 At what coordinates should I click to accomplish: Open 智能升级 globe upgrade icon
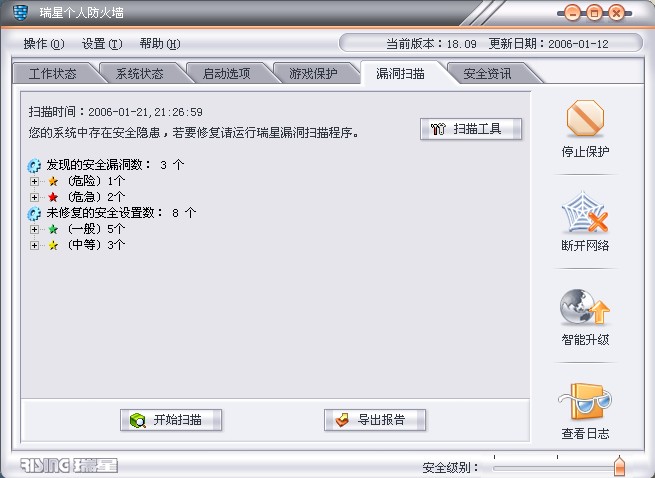(584, 307)
